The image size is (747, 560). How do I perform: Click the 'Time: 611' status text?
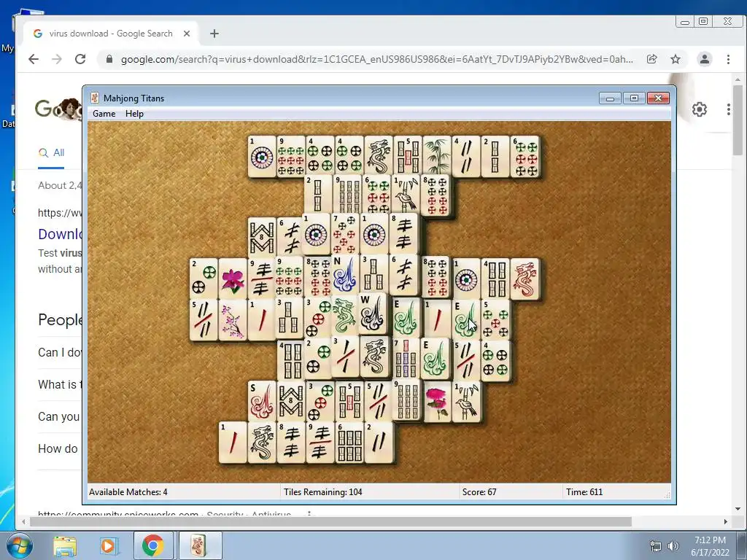(584, 492)
